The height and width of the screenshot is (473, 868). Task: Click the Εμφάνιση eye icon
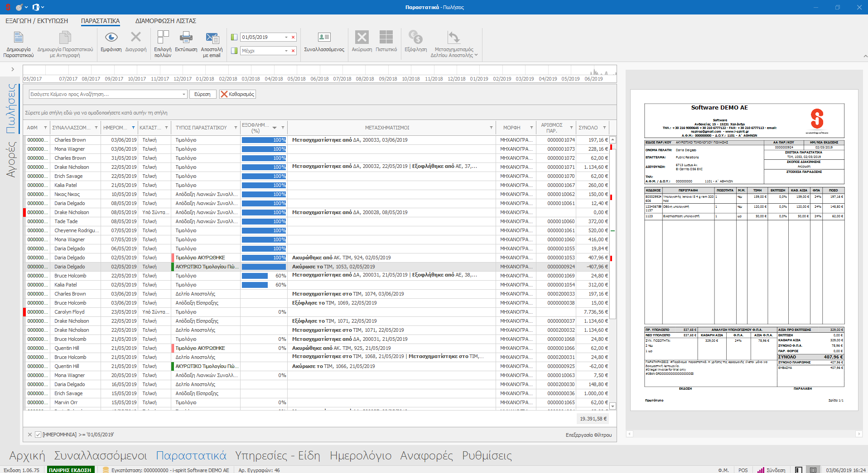pos(111,37)
